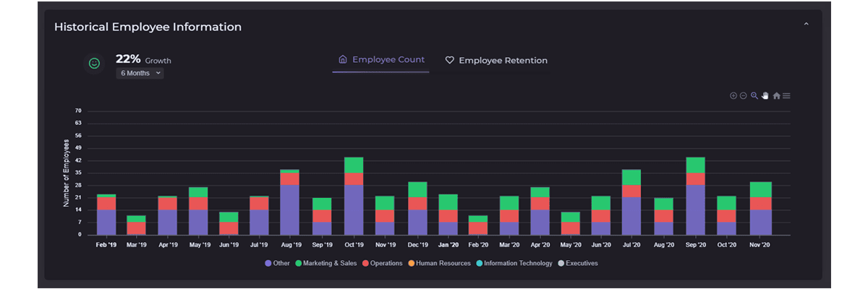This screenshot has width=868, height=289.
Task: Select the magnifier selection zoom tool
Action: click(x=754, y=95)
